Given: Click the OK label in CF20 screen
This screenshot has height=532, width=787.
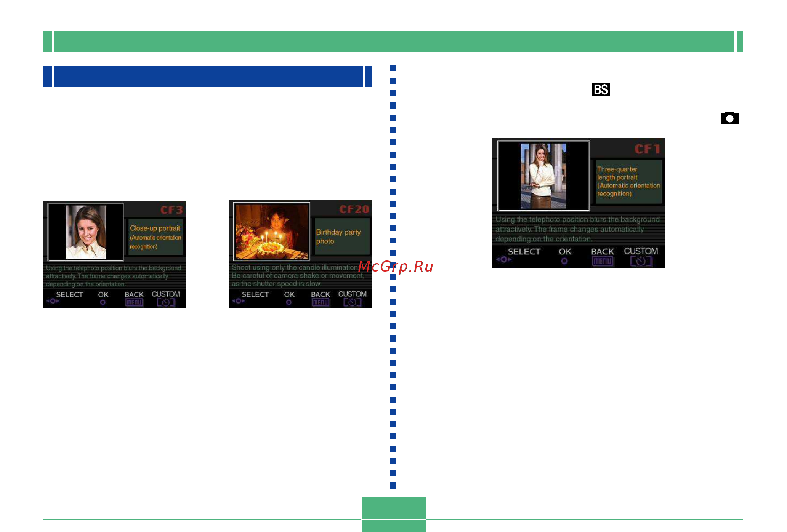Looking at the screenshot, I should pyautogui.click(x=289, y=294).
